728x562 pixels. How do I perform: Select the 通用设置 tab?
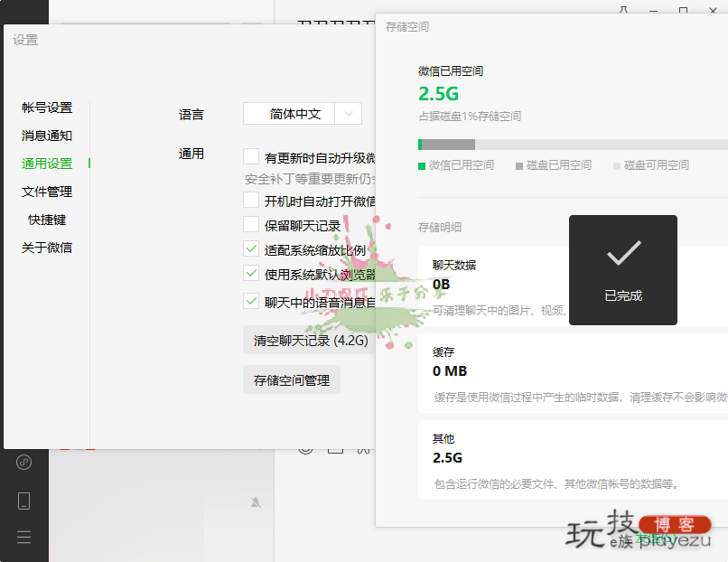(47, 164)
